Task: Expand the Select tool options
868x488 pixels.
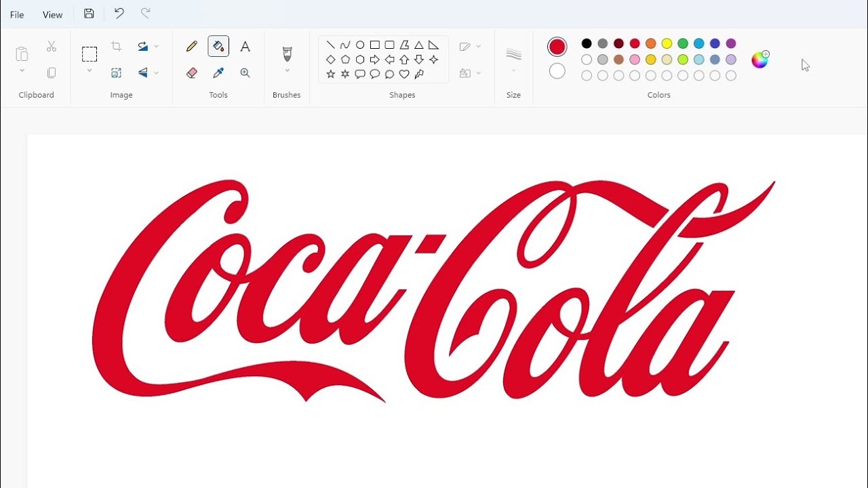Action: pos(90,70)
